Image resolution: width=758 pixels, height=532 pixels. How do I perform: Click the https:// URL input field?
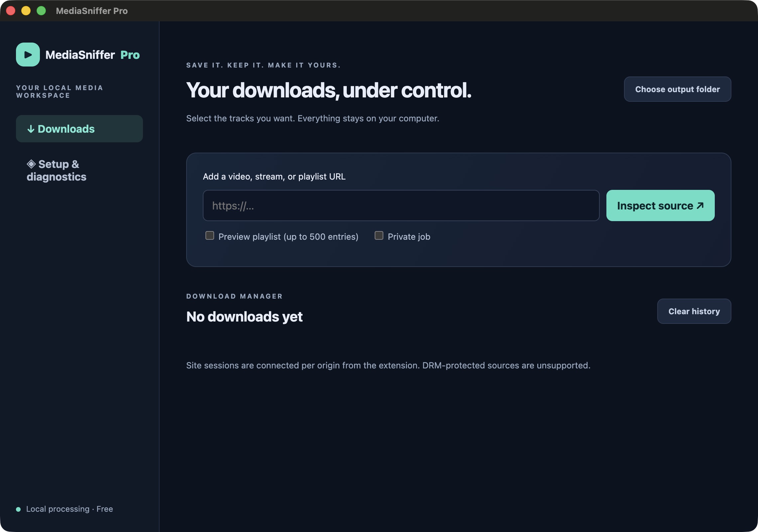point(401,205)
